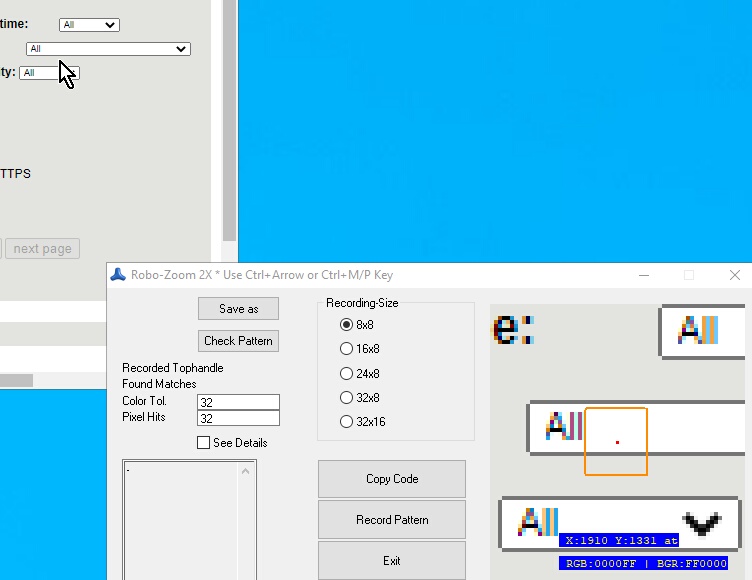Enable the See Details checkbox
The height and width of the screenshot is (580, 752).
[x=204, y=443]
